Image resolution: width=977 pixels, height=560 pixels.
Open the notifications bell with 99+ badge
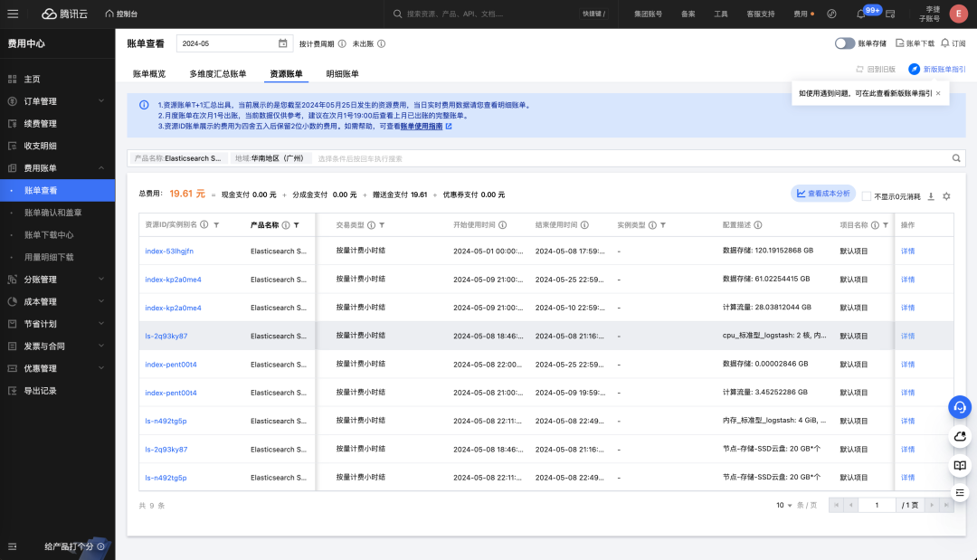tap(861, 14)
